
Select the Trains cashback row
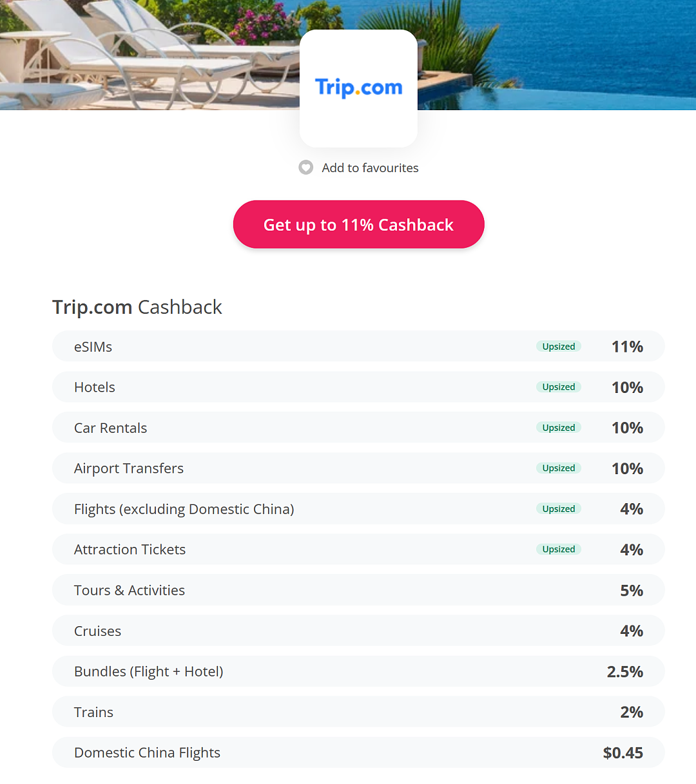click(x=358, y=712)
